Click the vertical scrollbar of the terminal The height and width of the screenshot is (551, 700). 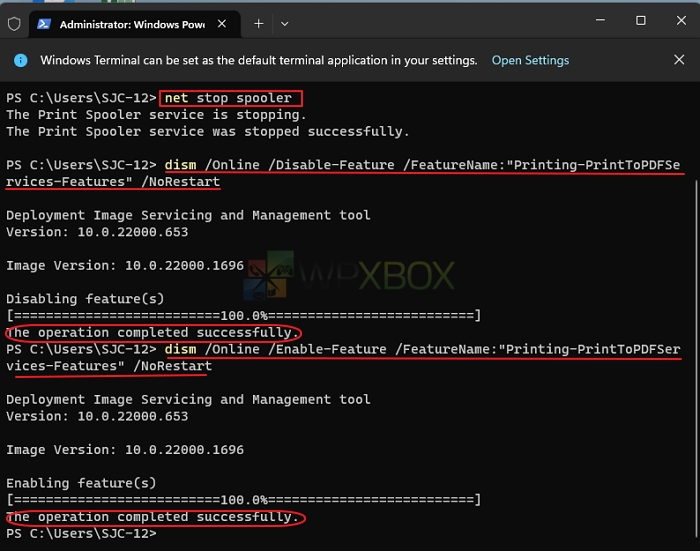696,359
